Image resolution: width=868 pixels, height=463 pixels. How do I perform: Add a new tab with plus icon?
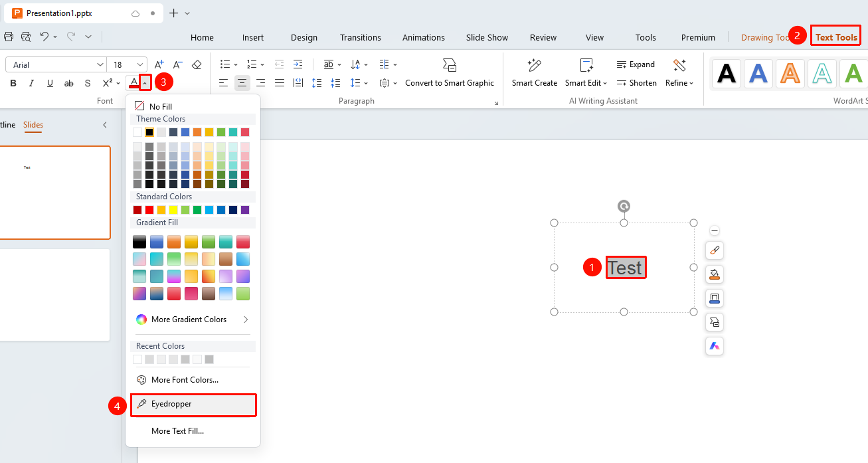point(174,13)
